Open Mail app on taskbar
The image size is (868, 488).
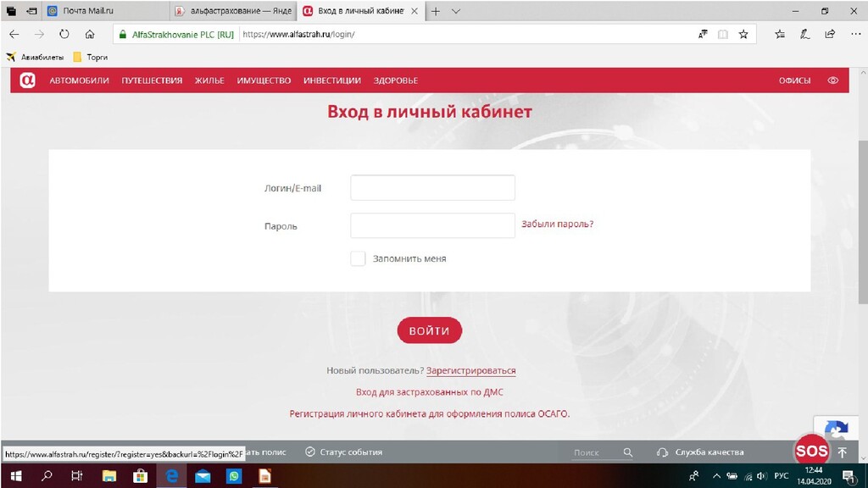(203, 476)
